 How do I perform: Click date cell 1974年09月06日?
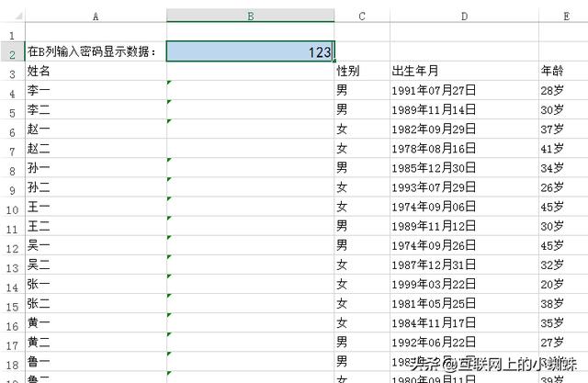pyautogui.click(x=464, y=207)
